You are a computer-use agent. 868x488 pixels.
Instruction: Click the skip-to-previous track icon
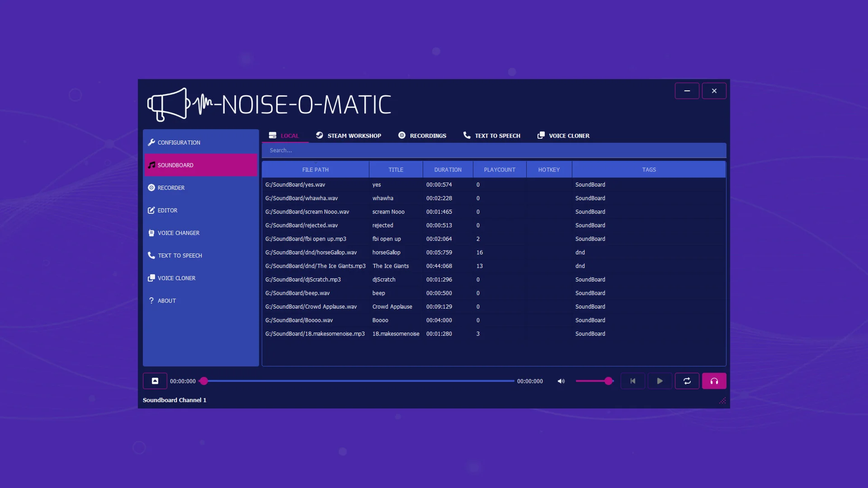pyautogui.click(x=632, y=381)
